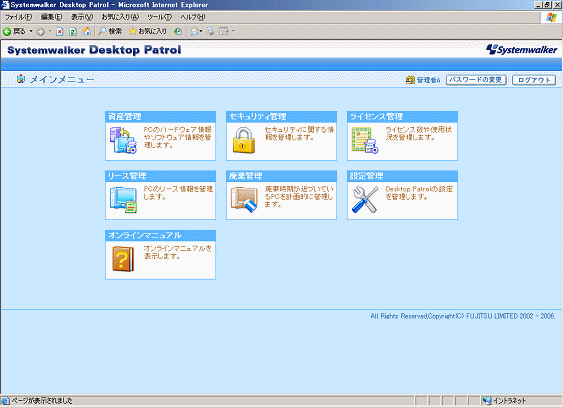
Task: Click the 資産管理 panel header
Action: click(160, 116)
